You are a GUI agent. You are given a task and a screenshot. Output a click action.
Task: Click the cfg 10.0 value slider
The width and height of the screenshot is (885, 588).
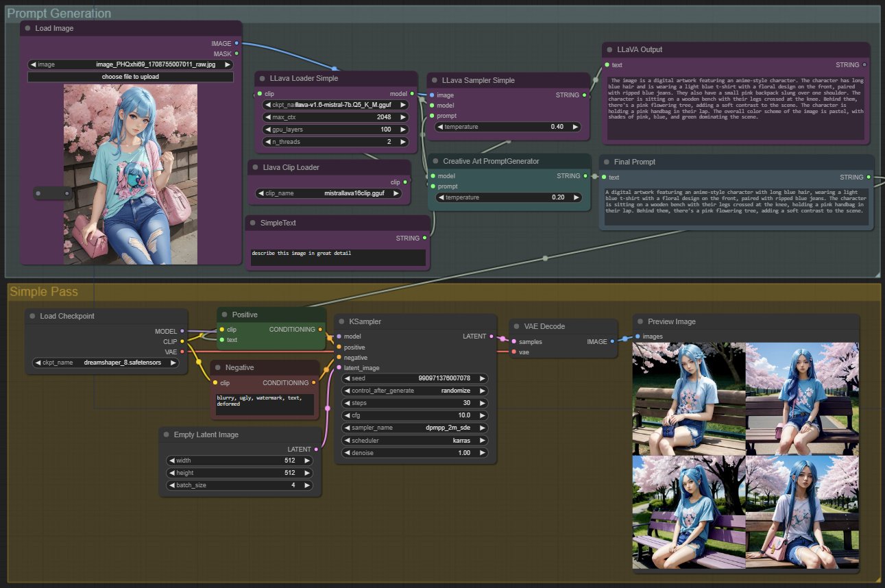coord(415,415)
